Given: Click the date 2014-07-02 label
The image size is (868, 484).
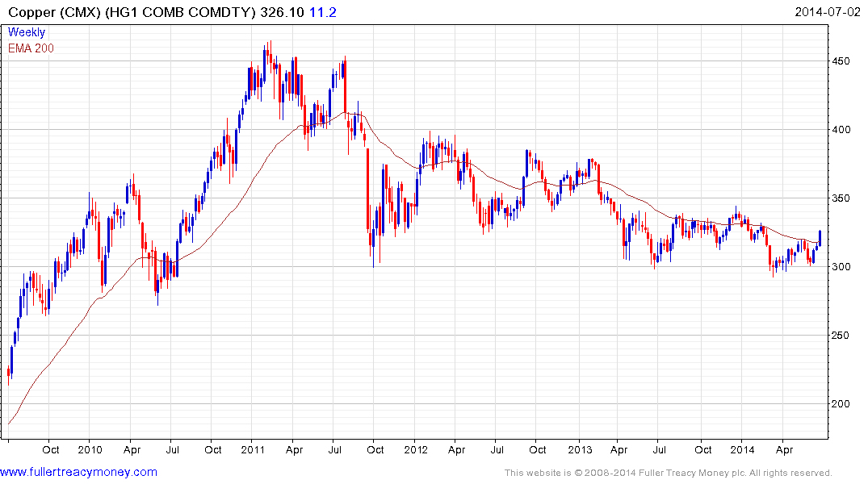Looking at the screenshot, I should [828, 11].
